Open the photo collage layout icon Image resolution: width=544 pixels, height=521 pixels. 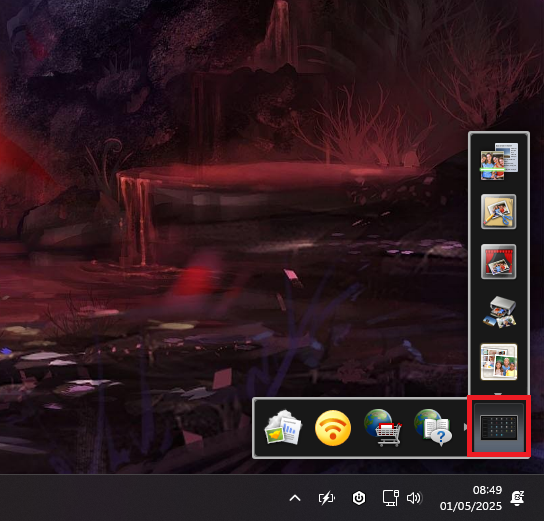click(499, 362)
